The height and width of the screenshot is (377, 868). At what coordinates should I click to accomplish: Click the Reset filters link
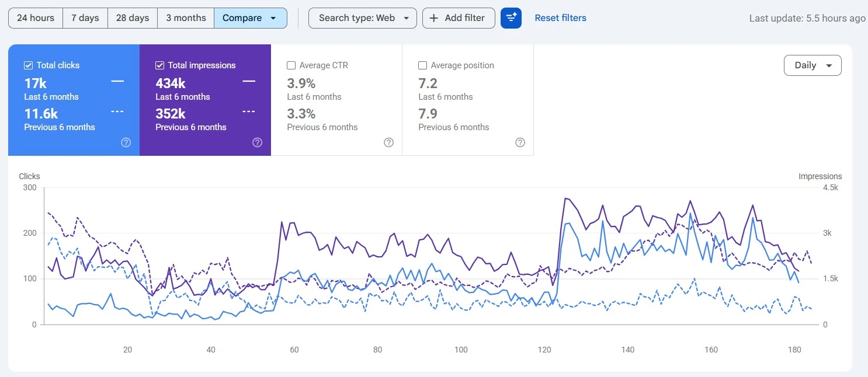point(561,18)
